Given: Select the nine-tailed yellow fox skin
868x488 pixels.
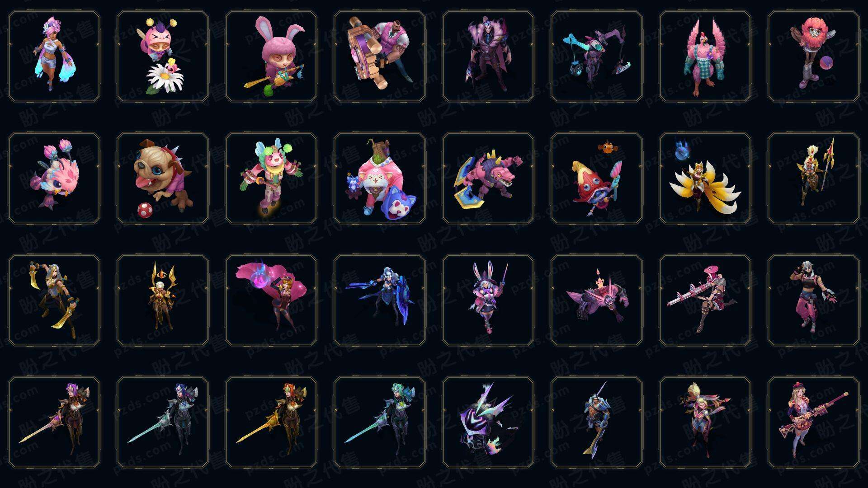Looking at the screenshot, I should [705, 178].
